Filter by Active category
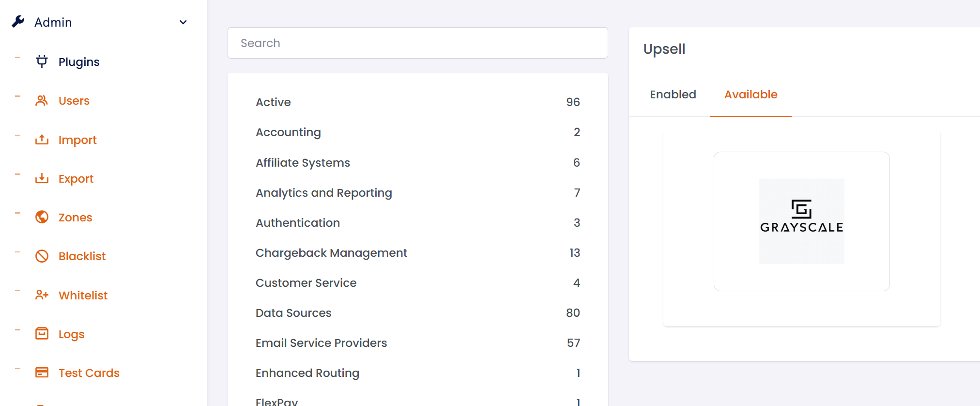Screen dimensions: 980x406 [x=273, y=102]
